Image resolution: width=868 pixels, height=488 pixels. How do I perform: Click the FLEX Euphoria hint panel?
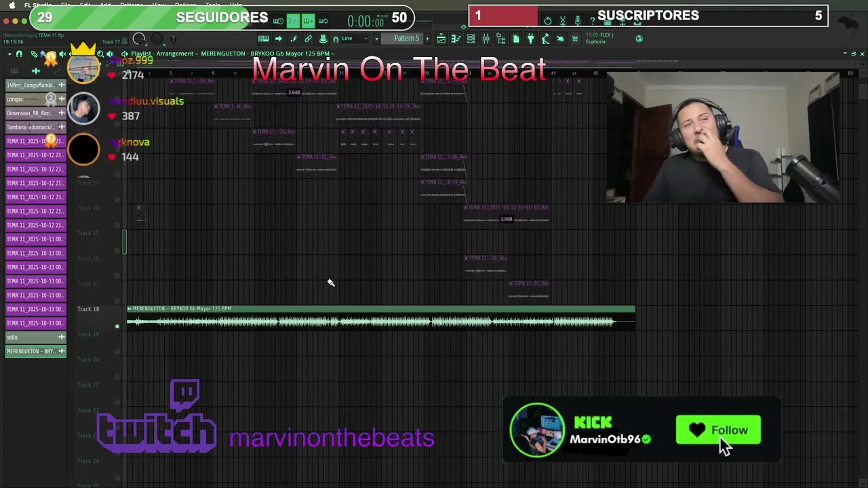coord(605,39)
